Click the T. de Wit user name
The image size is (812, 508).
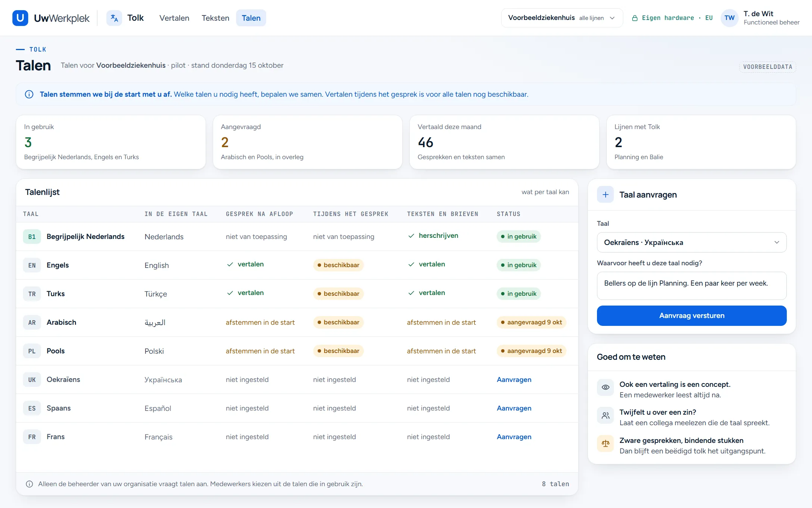(x=758, y=14)
